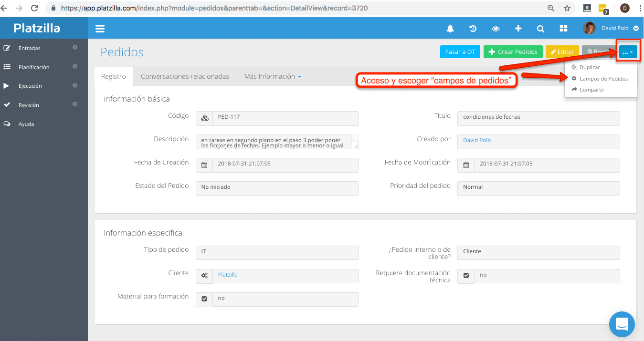Viewport: 644px width, 341px height.
Task: Open the three-dots more actions dropdown
Action: [x=628, y=52]
